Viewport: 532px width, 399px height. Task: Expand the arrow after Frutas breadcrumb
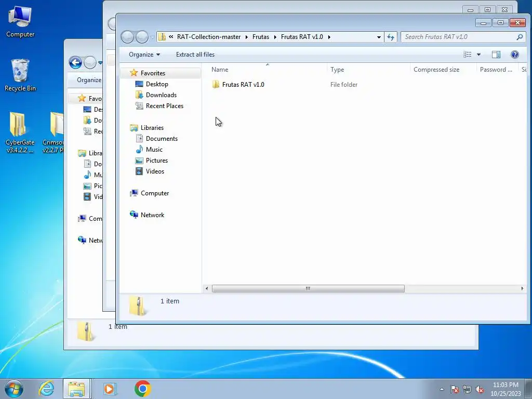point(275,37)
